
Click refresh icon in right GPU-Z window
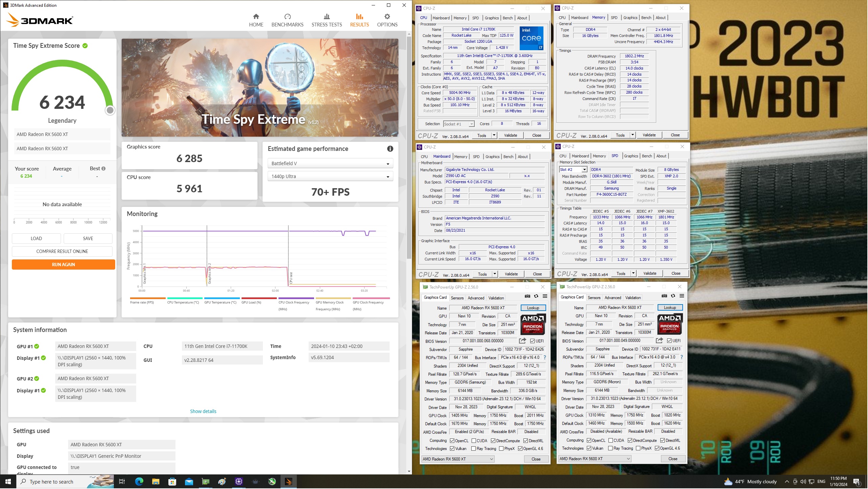(673, 296)
